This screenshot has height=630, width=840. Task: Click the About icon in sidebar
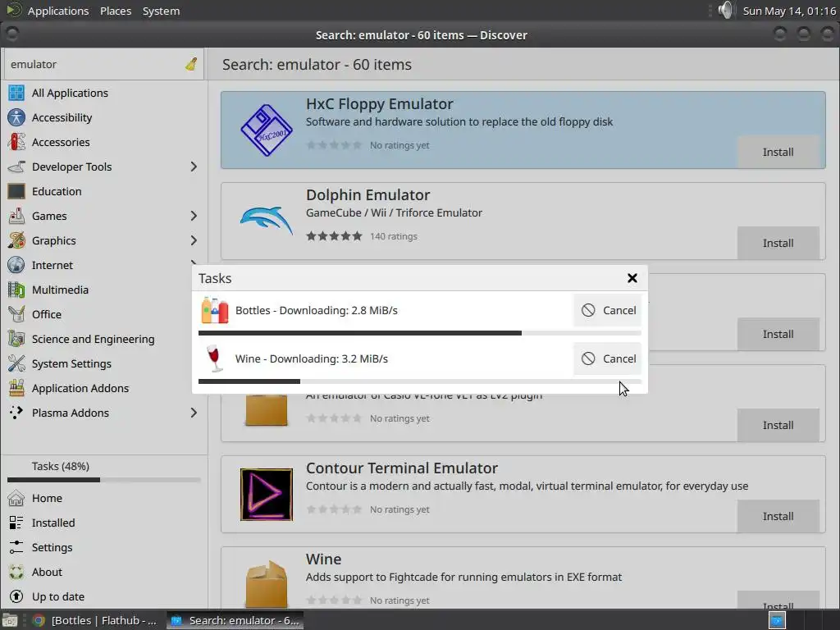pyautogui.click(x=16, y=572)
